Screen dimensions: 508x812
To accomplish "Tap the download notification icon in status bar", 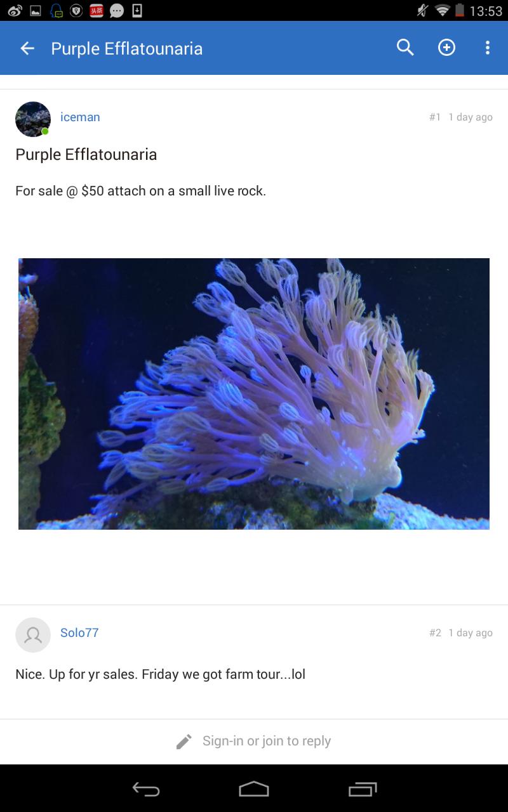I will pos(137,10).
